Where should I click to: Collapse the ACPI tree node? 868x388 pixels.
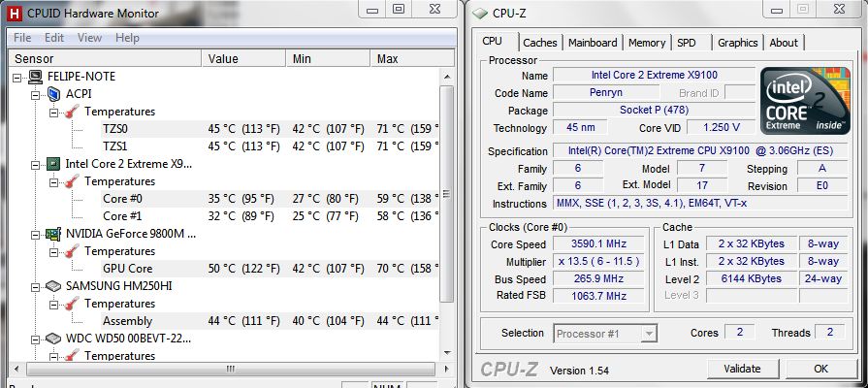pyautogui.click(x=36, y=95)
